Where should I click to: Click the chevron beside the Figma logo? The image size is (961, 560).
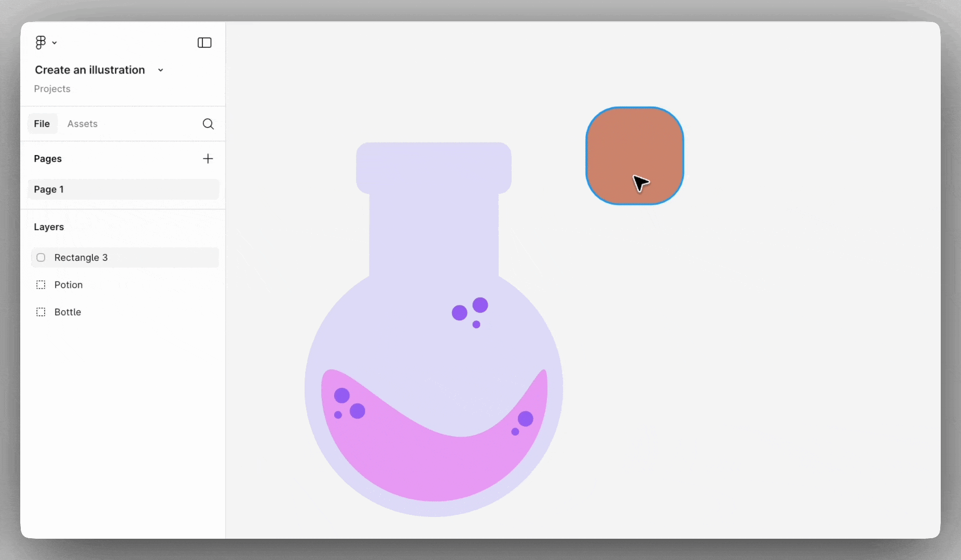click(x=54, y=43)
